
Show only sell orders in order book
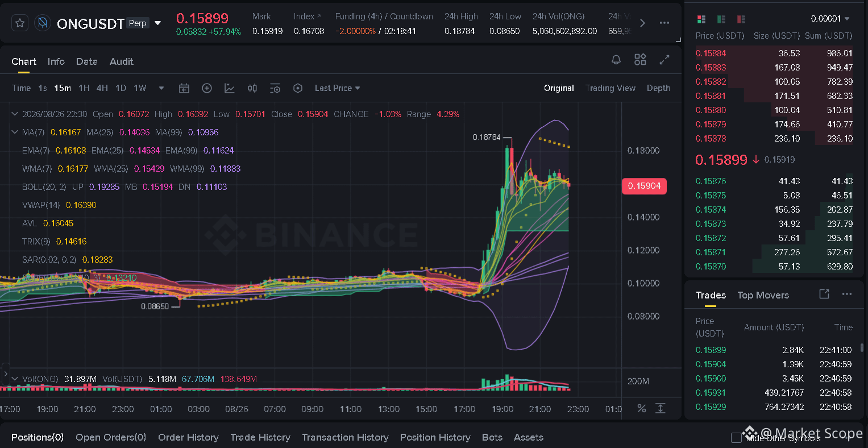(x=741, y=19)
